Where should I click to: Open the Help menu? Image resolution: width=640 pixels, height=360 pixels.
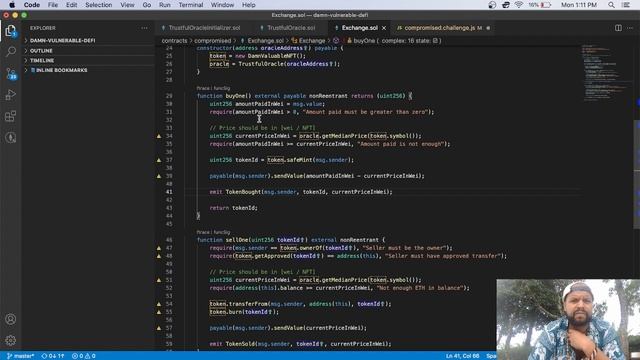[248, 5]
